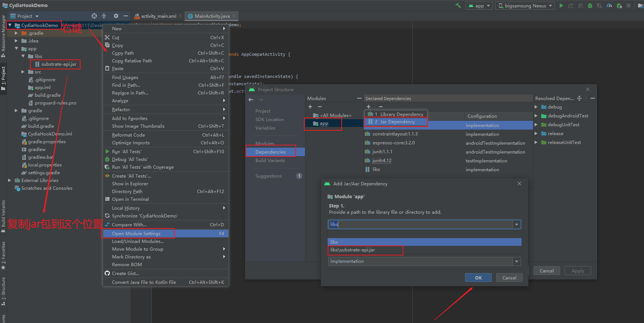Open the bigsamsung Nexus device dropdown
The width and height of the screenshot is (644, 323).
[x=525, y=6]
